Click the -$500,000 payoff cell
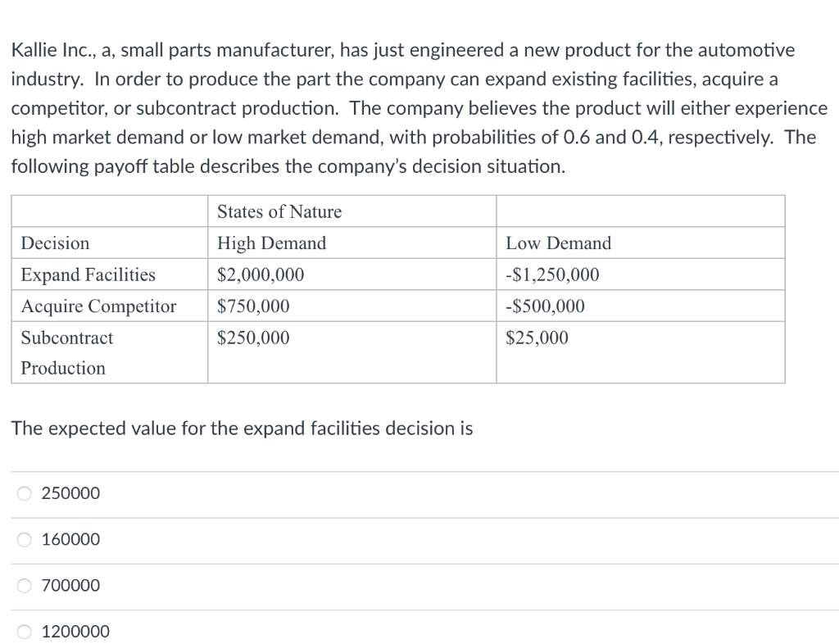 coord(543,306)
